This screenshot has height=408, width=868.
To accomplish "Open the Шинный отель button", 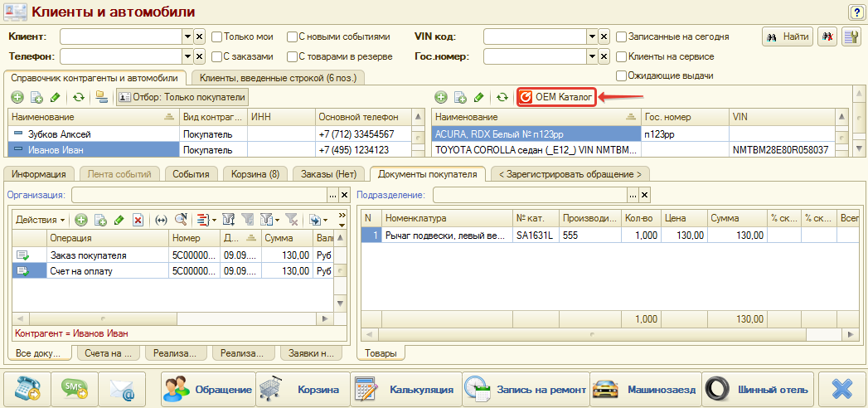I will pyautogui.click(x=757, y=389).
